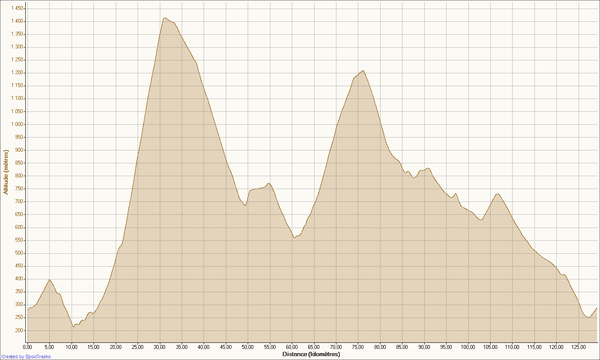
Task: Click the '200' altitude tick label
Action: coord(20,330)
